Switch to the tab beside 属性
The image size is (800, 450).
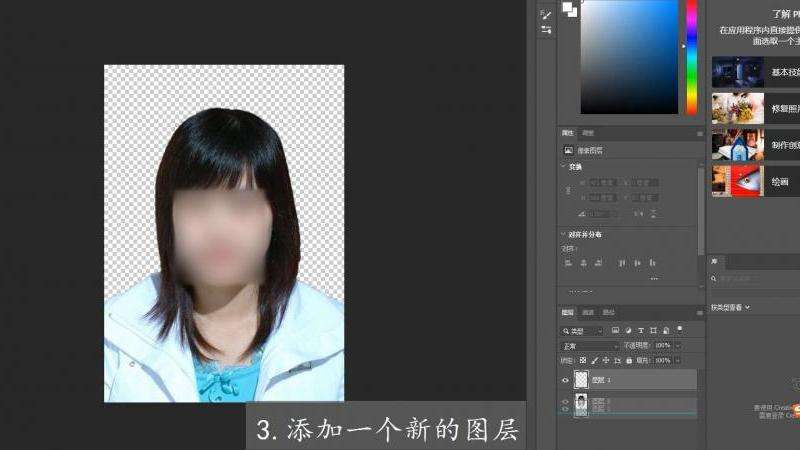tap(588, 133)
